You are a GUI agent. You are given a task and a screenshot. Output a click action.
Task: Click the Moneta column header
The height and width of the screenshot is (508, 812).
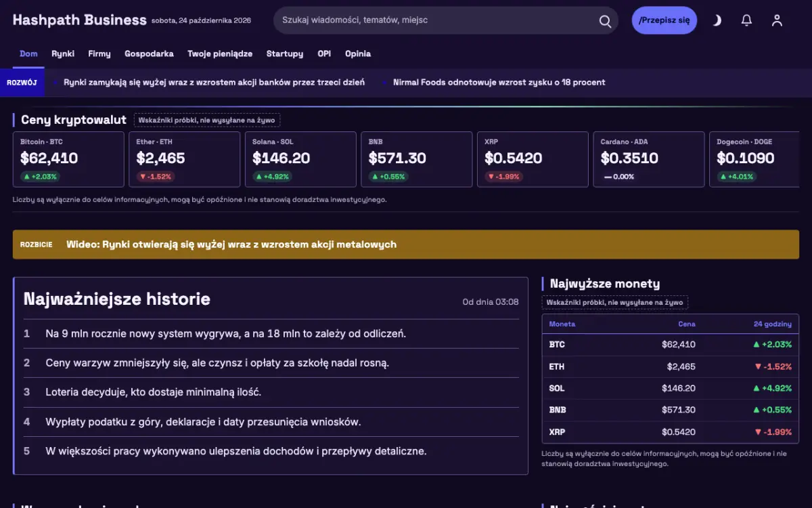(562, 324)
